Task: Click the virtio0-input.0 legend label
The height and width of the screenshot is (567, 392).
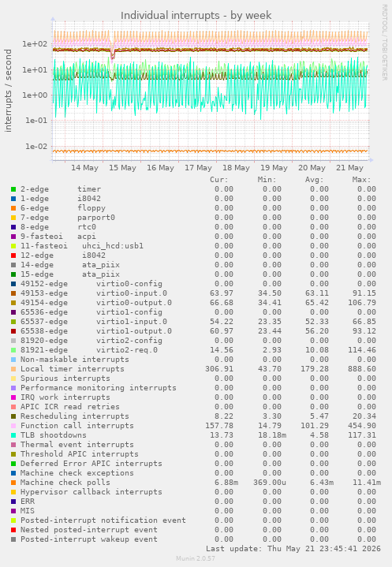Action: [x=132, y=293]
